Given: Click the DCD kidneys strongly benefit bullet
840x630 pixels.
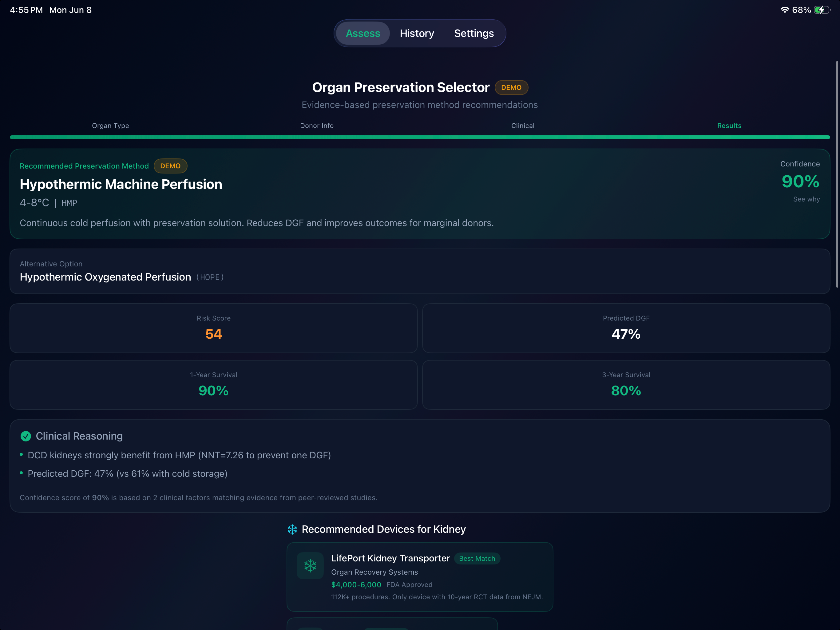Looking at the screenshot, I should click(x=179, y=455).
